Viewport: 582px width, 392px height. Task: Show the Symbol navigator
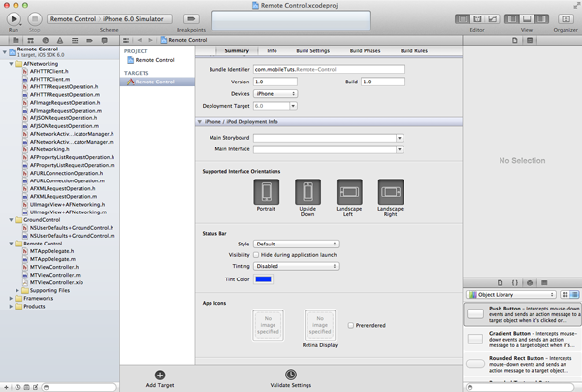pos(30,40)
